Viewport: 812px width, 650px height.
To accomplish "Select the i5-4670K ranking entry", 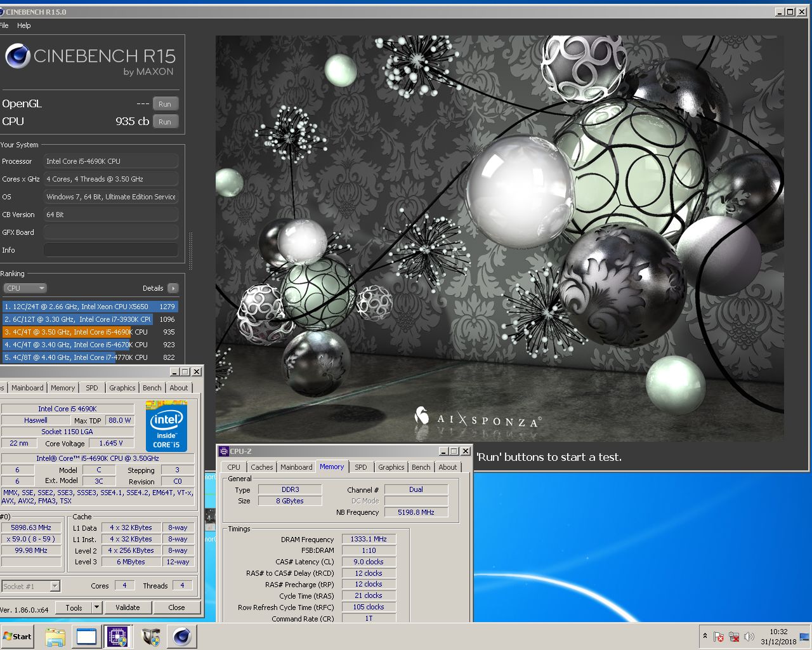I will [x=89, y=345].
